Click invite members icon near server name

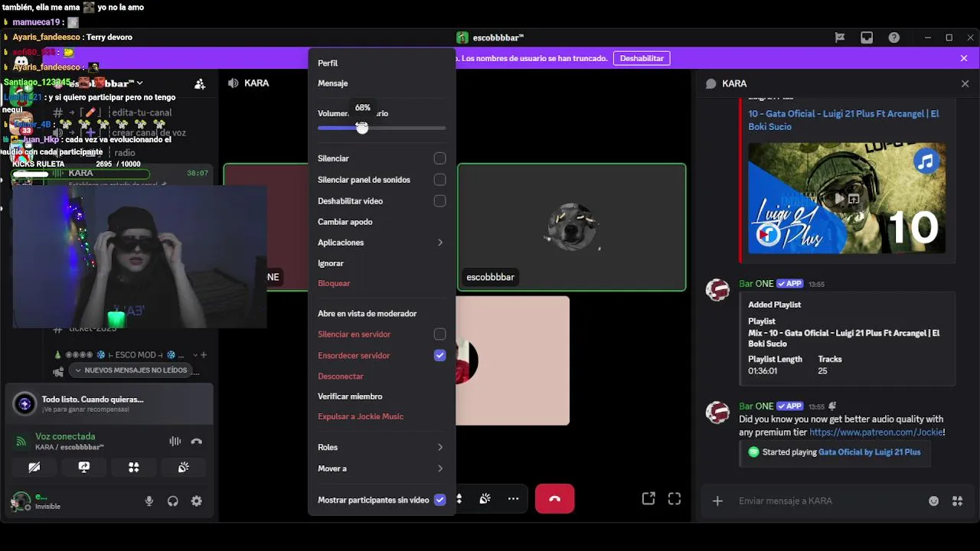(200, 84)
